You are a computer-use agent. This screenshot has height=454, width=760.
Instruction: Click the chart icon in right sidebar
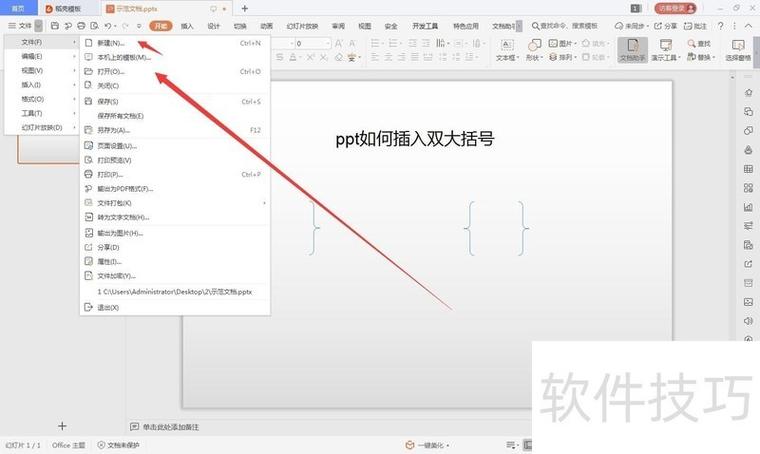[748, 207]
